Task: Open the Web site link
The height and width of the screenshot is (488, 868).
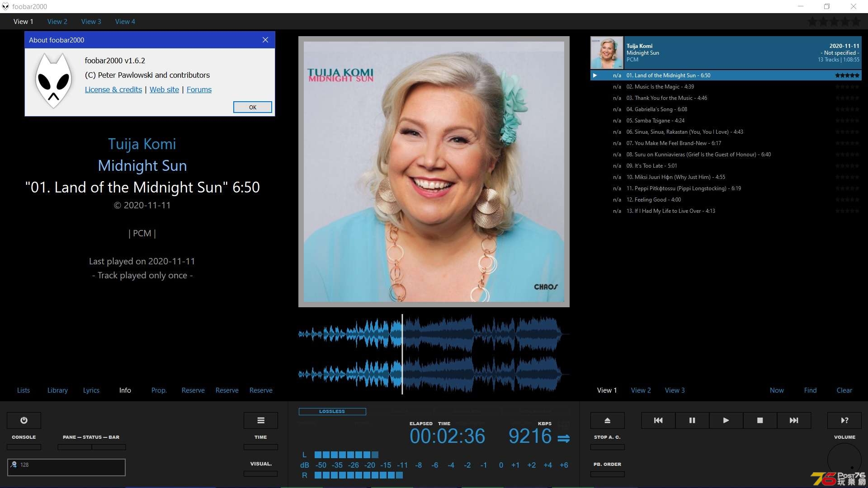Action: 164,89
